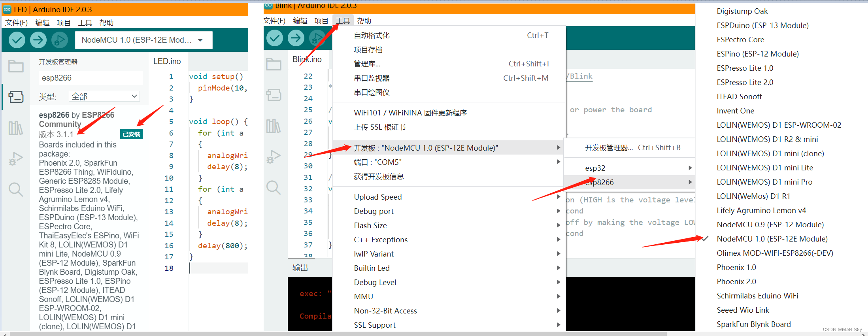Click Verify checkmark button in LED window
This screenshot has height=336, width=868.
(x=17, y=40)
